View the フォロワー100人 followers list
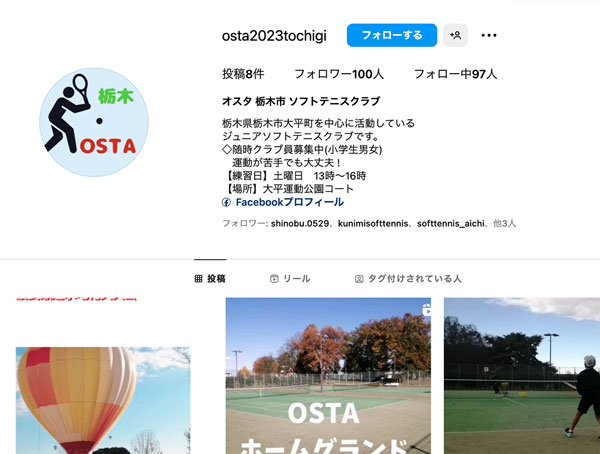 (x=339, y=74)
